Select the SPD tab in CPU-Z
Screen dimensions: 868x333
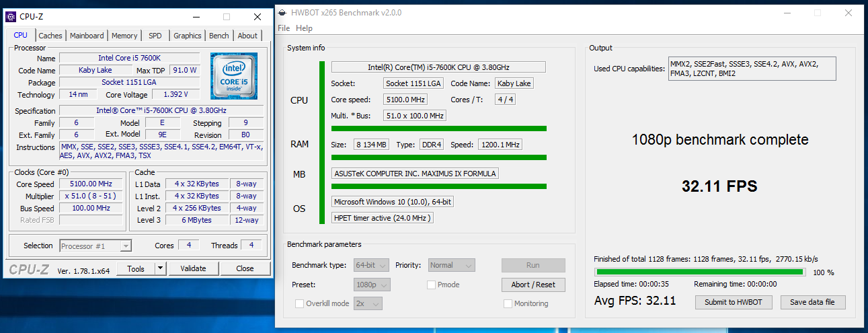155,36
